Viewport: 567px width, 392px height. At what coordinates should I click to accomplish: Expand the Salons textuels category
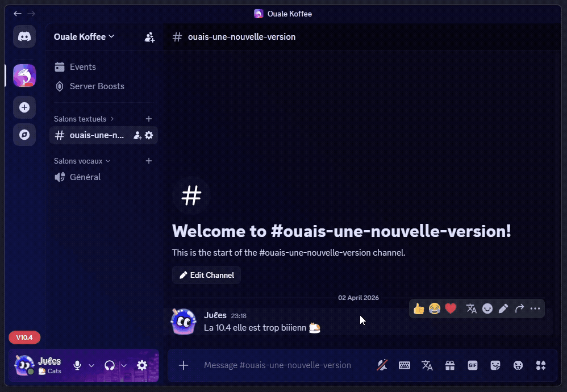[x=84, y=119]
